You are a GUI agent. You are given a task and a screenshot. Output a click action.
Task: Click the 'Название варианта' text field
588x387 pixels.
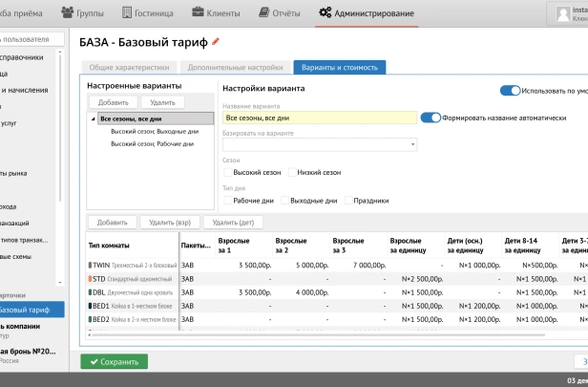[319, 118]
